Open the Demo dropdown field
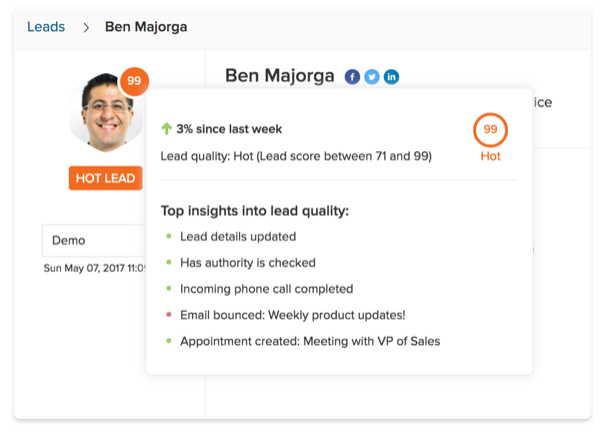Image resolution: width=603 pixels, height=432 pixels. tap(94, 240)
